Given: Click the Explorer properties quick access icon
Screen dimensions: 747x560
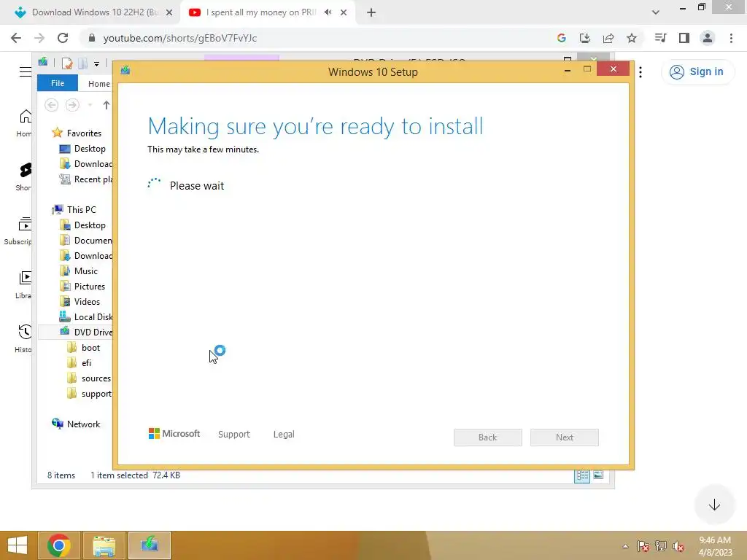Looking at the screenshot, I should point(67,63).
